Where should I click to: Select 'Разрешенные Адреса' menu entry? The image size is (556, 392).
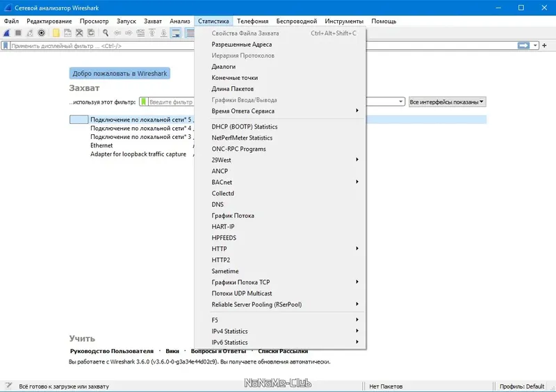pyautogui.click(x=280, y=44)
